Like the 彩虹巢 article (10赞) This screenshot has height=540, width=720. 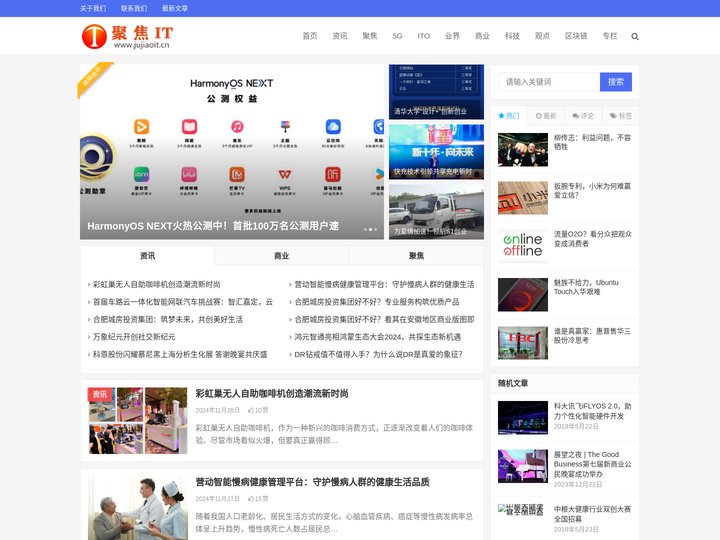(x=258, y=410)
